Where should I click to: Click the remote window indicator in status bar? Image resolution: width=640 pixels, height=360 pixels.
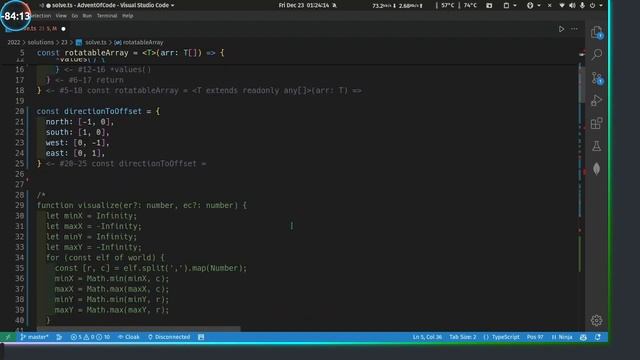coord(7,337)
